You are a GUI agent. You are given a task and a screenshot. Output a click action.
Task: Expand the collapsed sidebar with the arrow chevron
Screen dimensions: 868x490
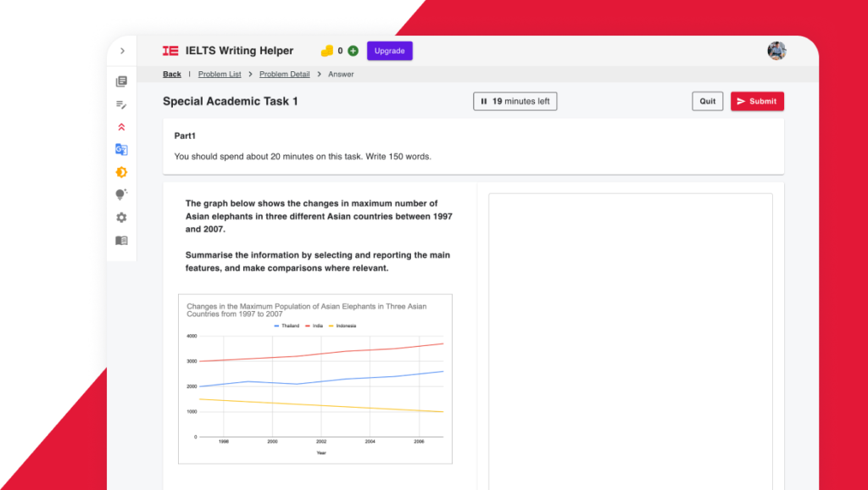tap(122, 51)
